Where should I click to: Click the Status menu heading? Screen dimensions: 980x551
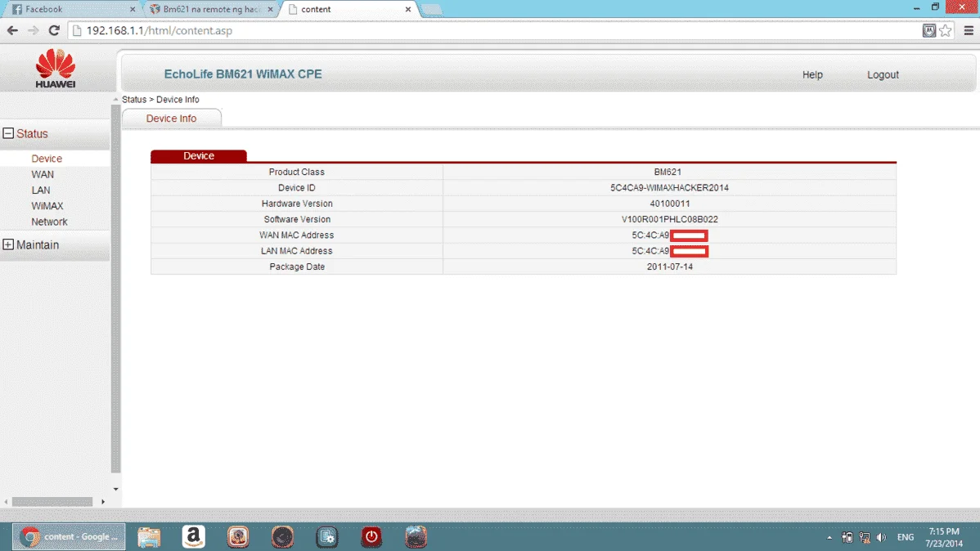tap(32, 134)
